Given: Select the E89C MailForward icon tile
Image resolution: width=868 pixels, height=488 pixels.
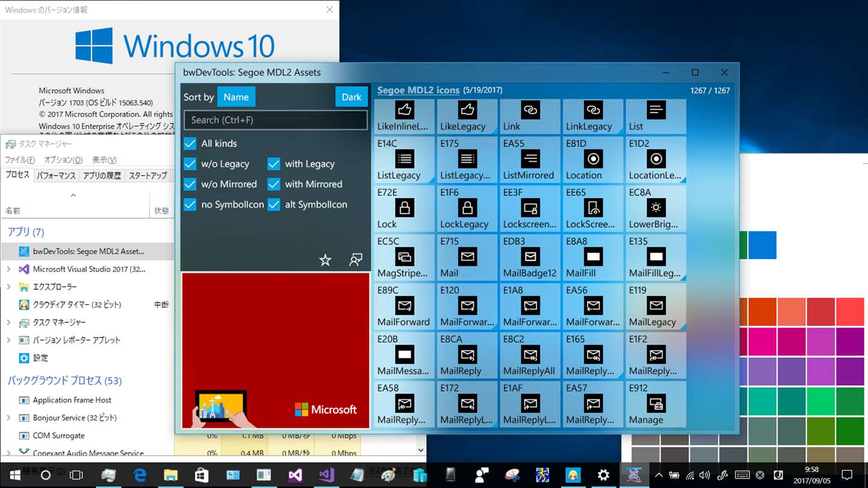Looking at the screenshot, I should (404, 306).
